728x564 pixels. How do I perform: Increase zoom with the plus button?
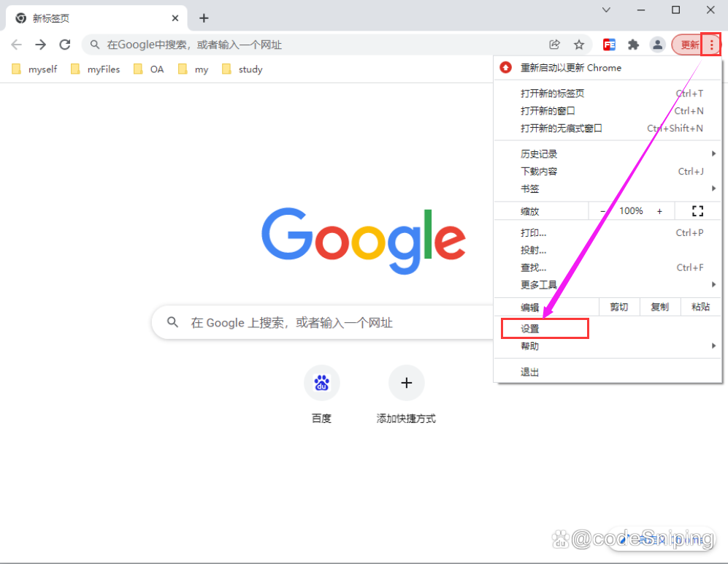click(659, 211)
